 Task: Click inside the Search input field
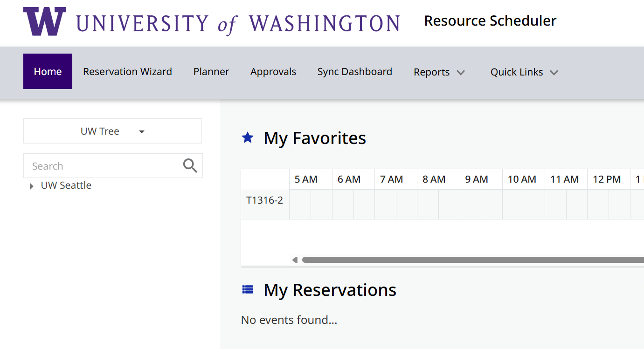(x=103, y=166)
